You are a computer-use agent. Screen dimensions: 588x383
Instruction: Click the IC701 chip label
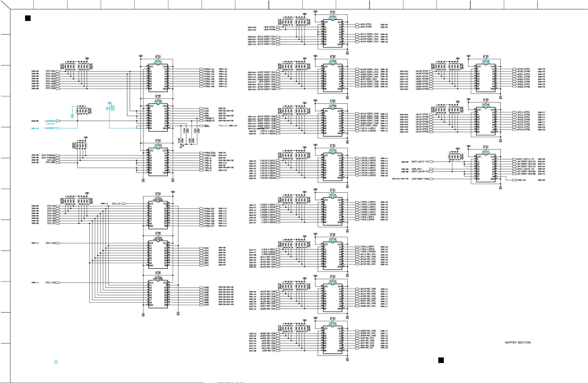158,61
